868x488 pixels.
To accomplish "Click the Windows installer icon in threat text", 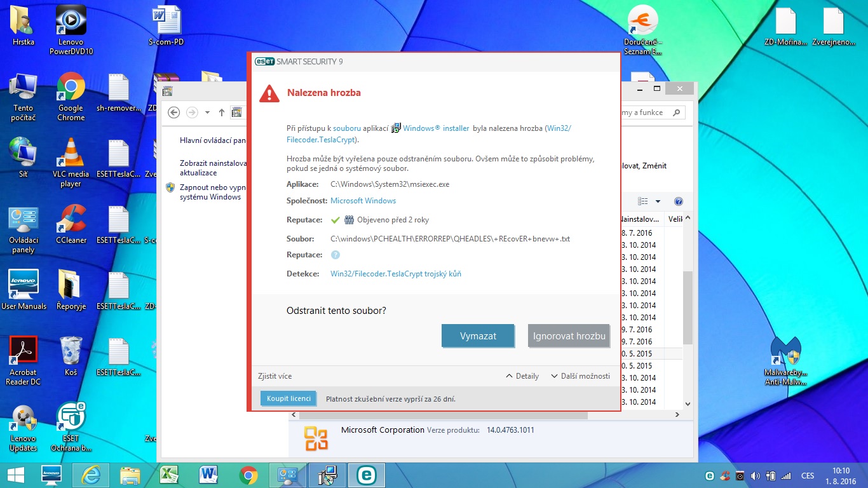I will [396, 128].
